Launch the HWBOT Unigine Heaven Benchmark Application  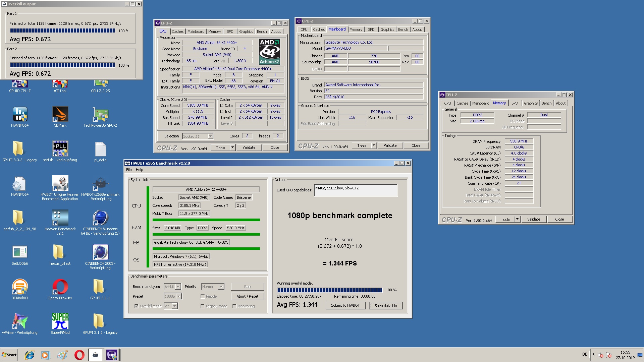tap(60, 188)
